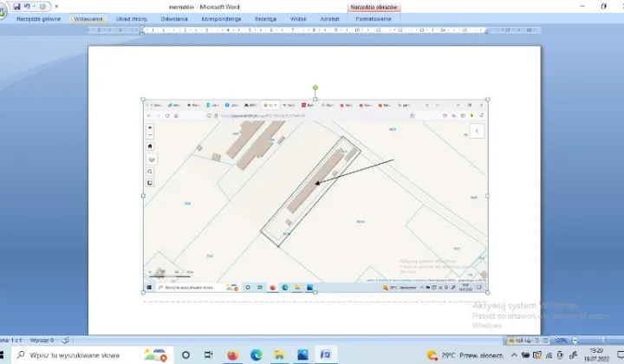
Task: Click the Cortana circle icon on taskbar
Action: [185, 354]
